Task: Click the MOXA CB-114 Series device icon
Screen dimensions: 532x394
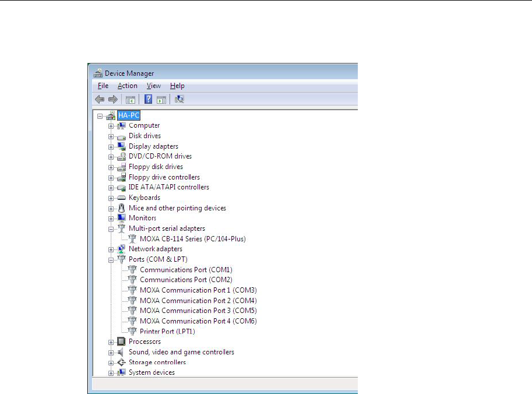Action: pyautogui.click(x=132, y=239)
